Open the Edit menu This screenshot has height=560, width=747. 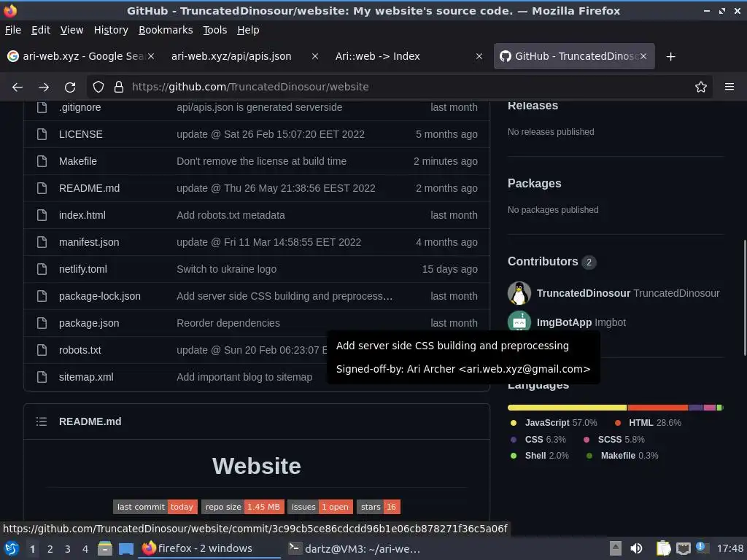[x=41, y=30]
